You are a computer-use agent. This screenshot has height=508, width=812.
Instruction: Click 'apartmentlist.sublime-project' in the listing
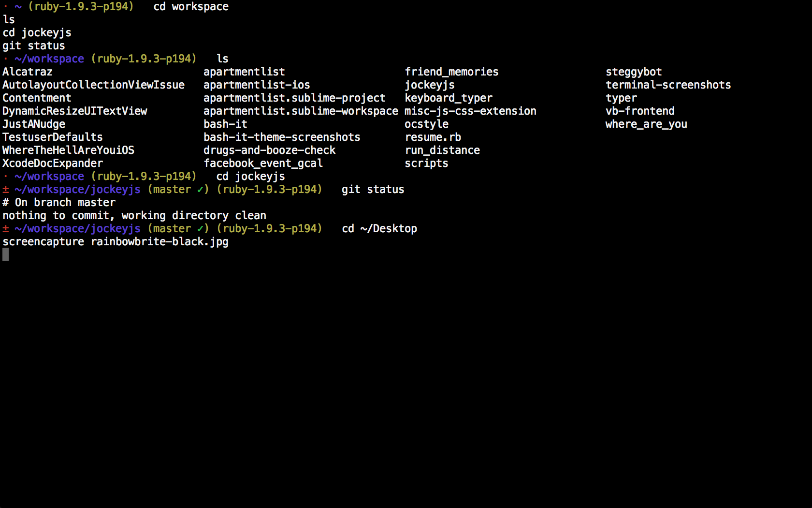[x=294, y=98]
